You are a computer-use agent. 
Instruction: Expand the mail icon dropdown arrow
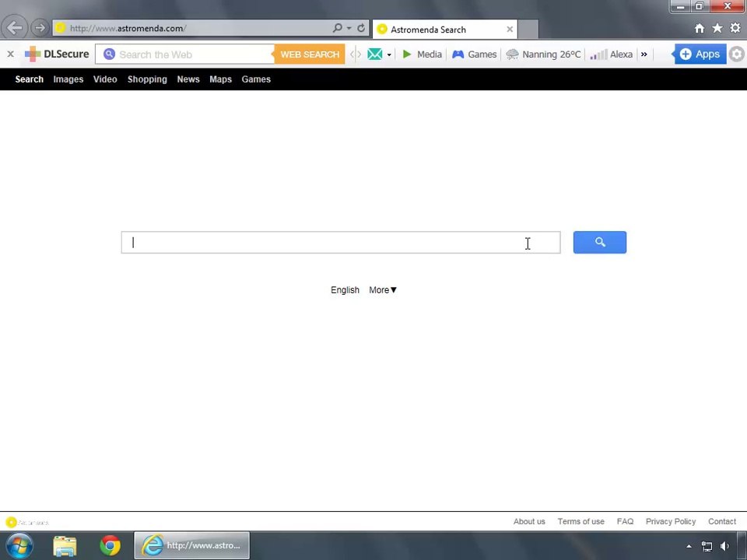(389, 54)
